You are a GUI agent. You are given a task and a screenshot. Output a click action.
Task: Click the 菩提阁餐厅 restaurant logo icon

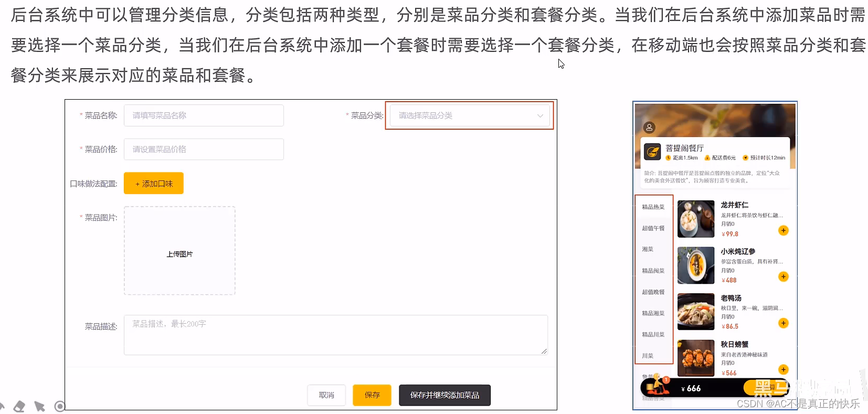pyautogui.click(x=652, y=152)
